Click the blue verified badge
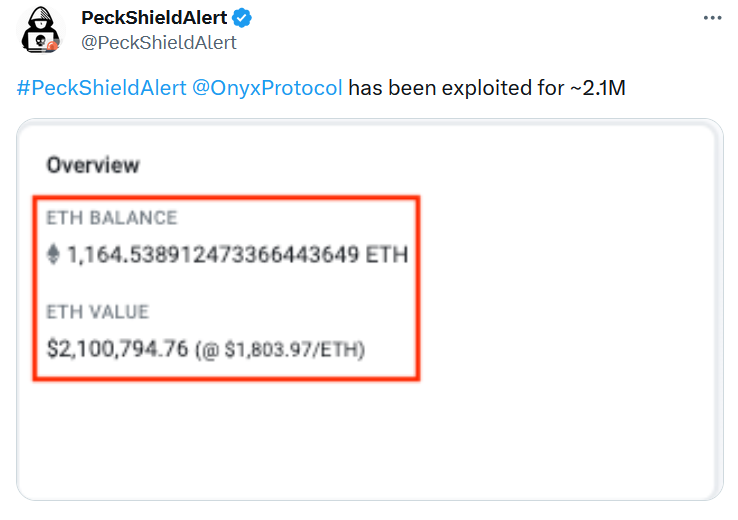The image size is (738, 520). pyautogui.click(x=243, y=18)
